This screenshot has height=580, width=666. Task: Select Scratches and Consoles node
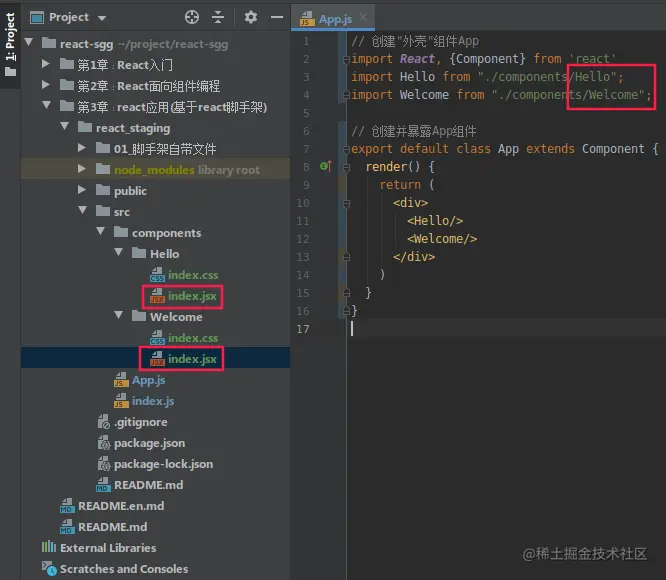(124, 569)
